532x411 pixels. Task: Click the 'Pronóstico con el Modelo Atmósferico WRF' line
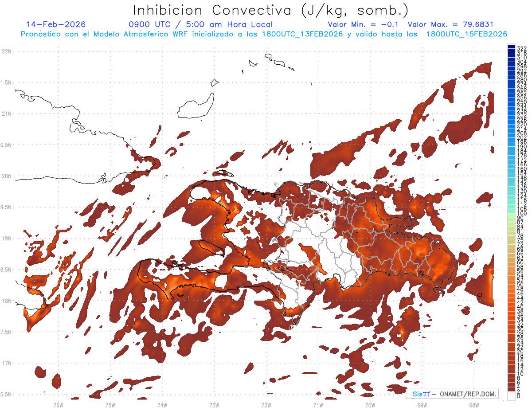click(x=264, y=34)
